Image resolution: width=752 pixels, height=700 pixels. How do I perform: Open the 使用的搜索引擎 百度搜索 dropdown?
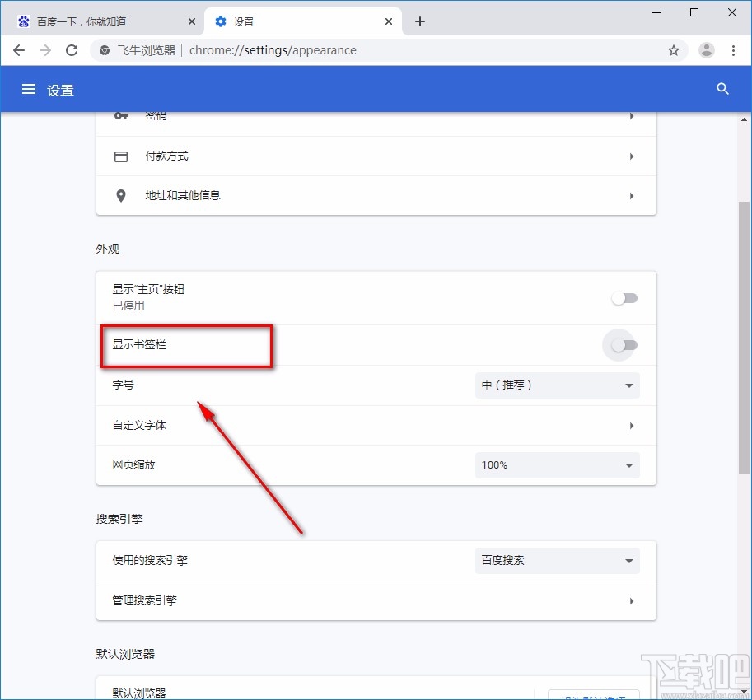point(557,560)
